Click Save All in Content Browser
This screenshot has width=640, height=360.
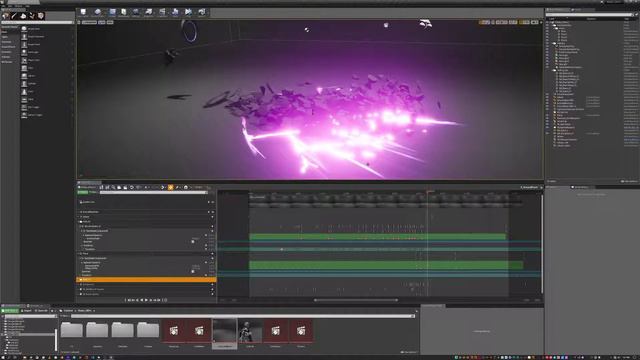point(41,311)
